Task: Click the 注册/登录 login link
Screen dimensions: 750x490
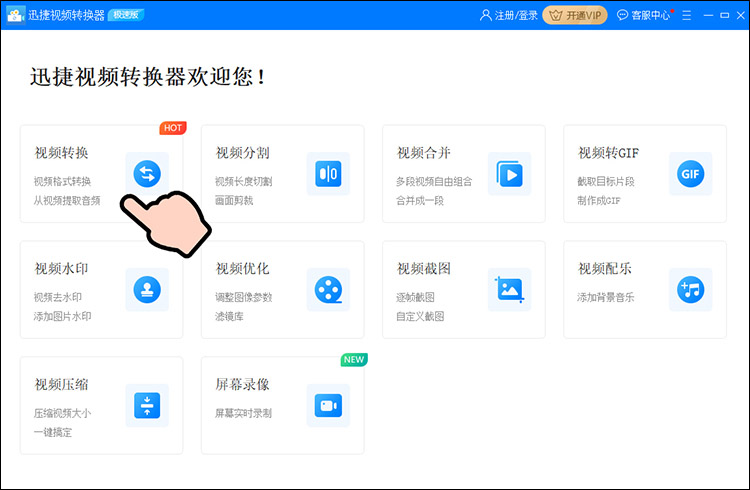Action: pos(508,15)
